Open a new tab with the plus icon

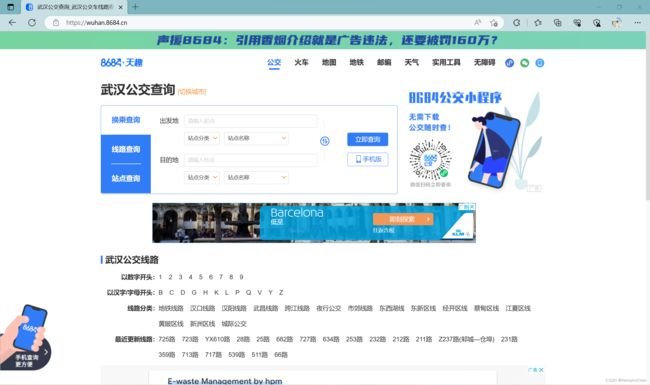135,7
